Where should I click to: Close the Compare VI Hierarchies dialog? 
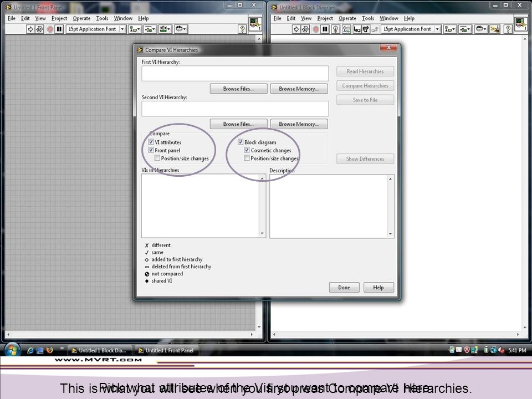(x=388, y=48)
